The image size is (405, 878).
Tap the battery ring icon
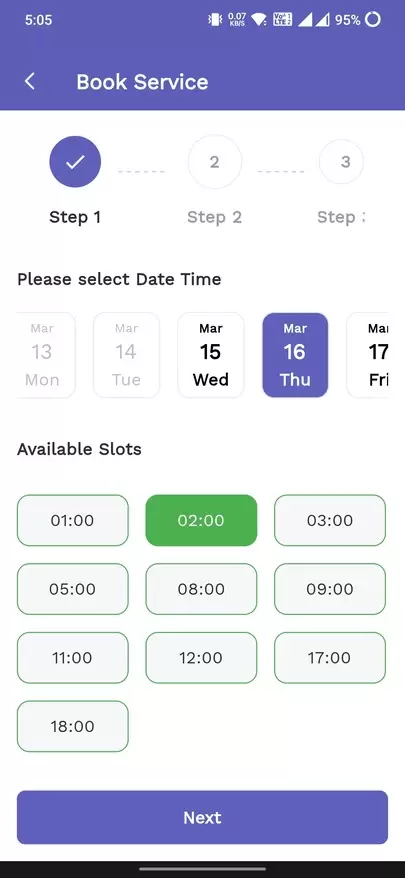click(x=373, y=20)
